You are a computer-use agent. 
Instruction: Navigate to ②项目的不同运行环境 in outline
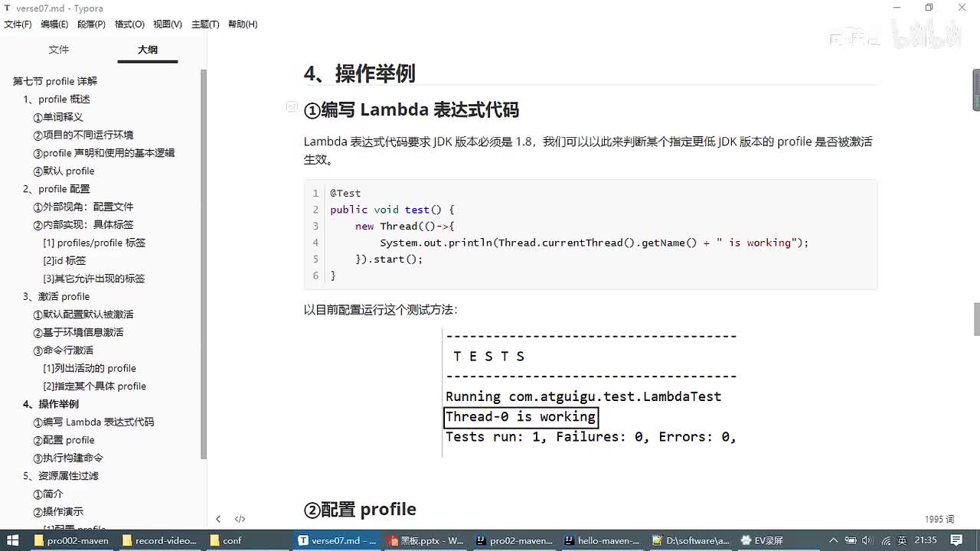coord(83,135)
